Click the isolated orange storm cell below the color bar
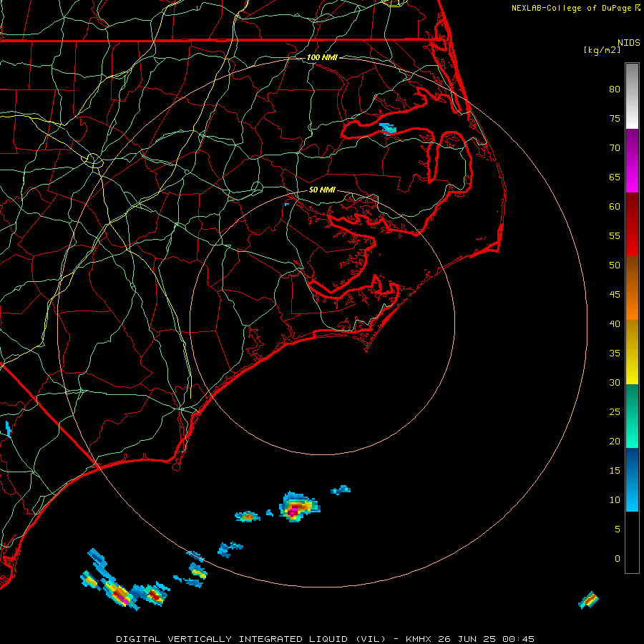Image resolution: width=644 pixels, height=644 pixels. tap(589, 600)
